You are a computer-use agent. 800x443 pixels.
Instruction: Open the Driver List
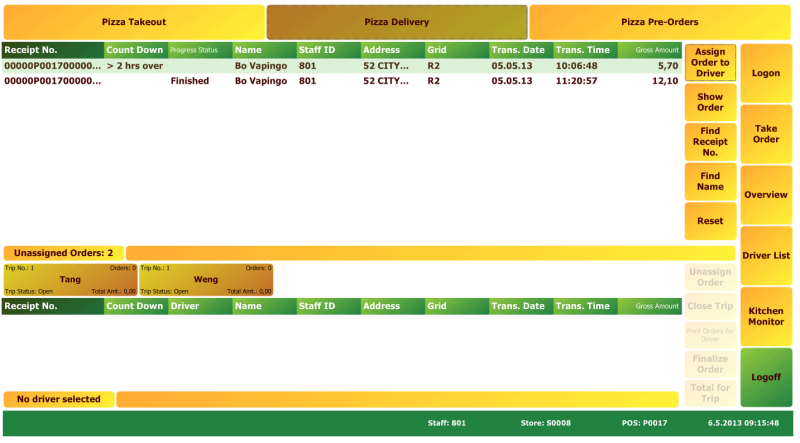click(766, 256)
